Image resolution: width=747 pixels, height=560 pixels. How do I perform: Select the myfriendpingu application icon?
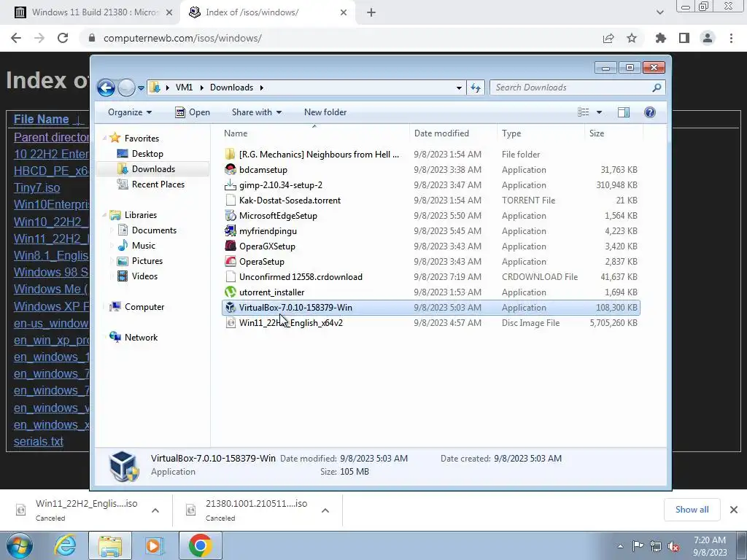click(x=231, y=231)
